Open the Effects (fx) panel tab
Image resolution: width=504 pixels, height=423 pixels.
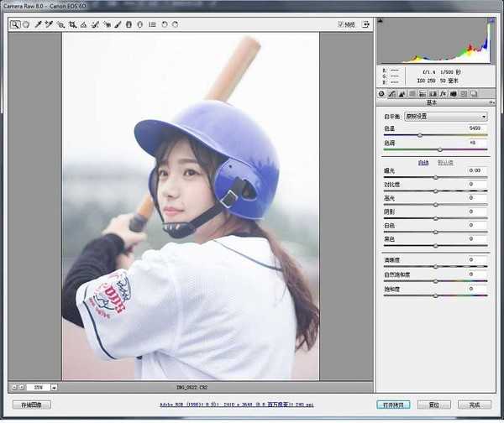click(442, 94)
